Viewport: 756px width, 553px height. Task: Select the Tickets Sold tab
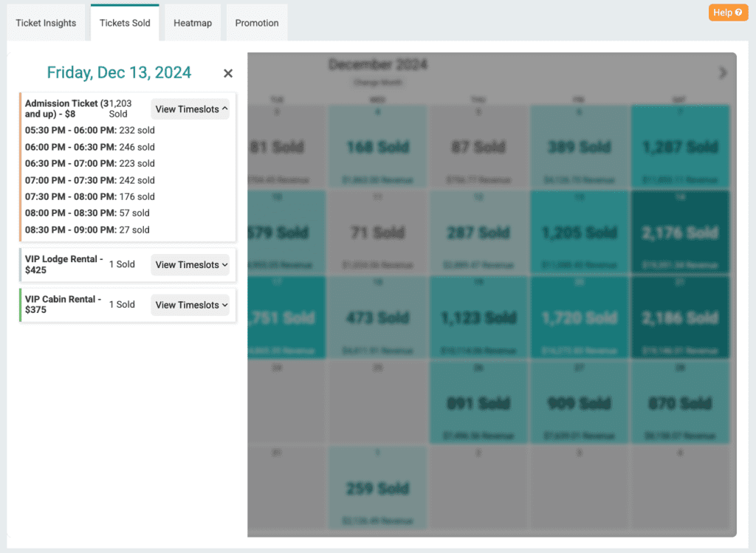[125, 23]
